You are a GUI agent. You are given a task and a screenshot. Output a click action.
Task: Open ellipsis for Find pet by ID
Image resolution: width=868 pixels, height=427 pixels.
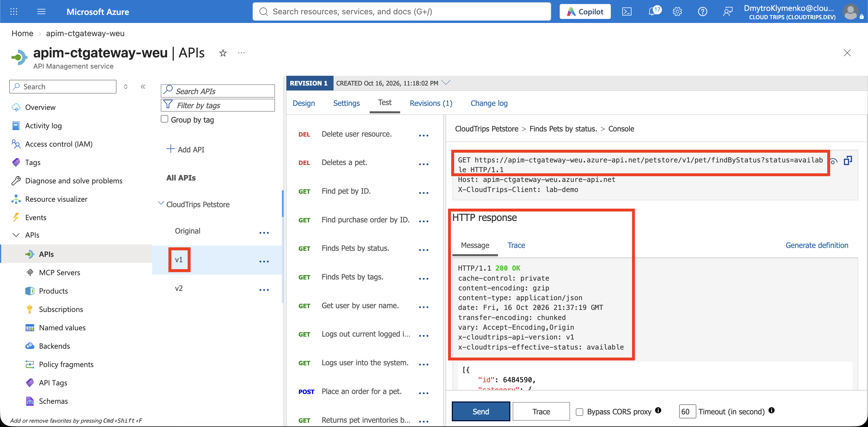pyautogui.click(x=424, y=193)
